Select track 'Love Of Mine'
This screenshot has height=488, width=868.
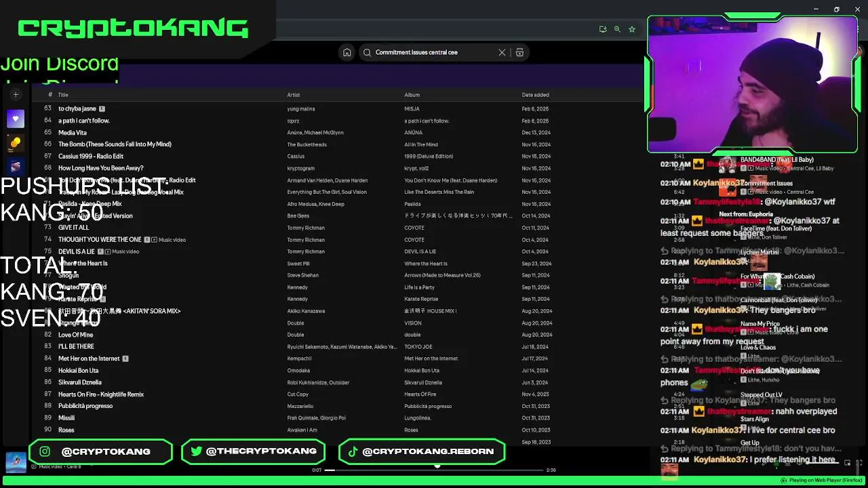pyautogui.click(x=76, y=335)
